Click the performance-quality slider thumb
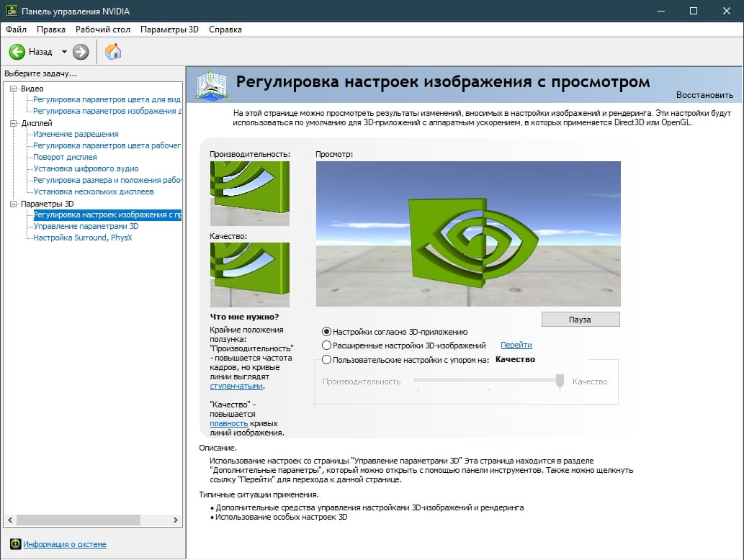This screenshot has width=744, height=560. [560, 380]
